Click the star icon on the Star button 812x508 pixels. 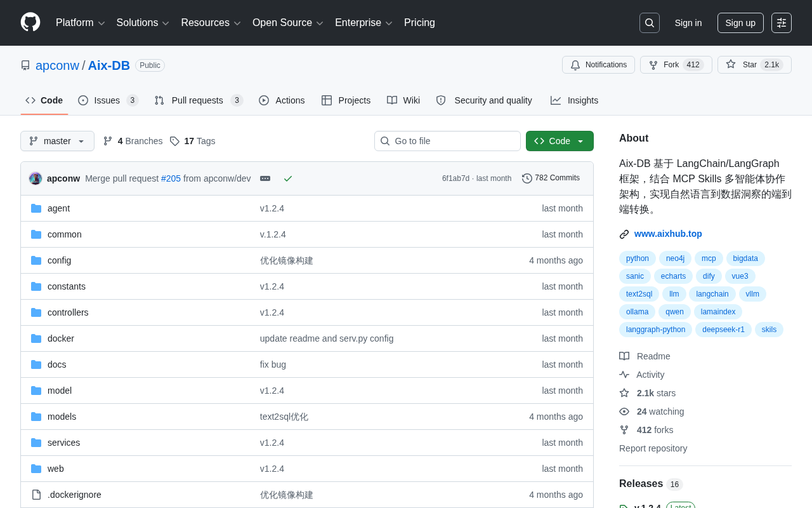point(731,64)
